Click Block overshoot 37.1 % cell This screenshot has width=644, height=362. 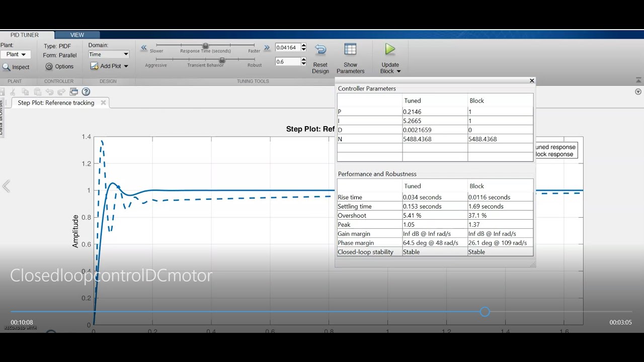500,215
